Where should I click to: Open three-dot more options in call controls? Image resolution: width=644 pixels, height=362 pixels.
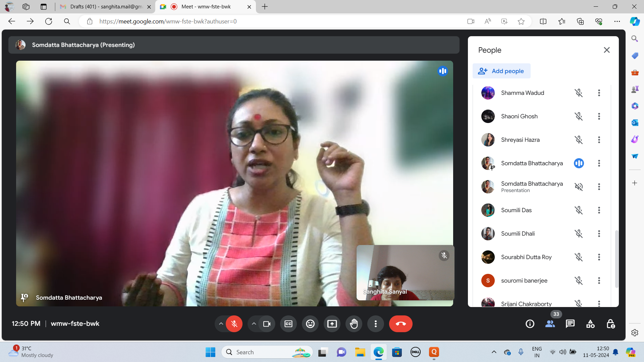pyautogui.click(x=375, y=324)
